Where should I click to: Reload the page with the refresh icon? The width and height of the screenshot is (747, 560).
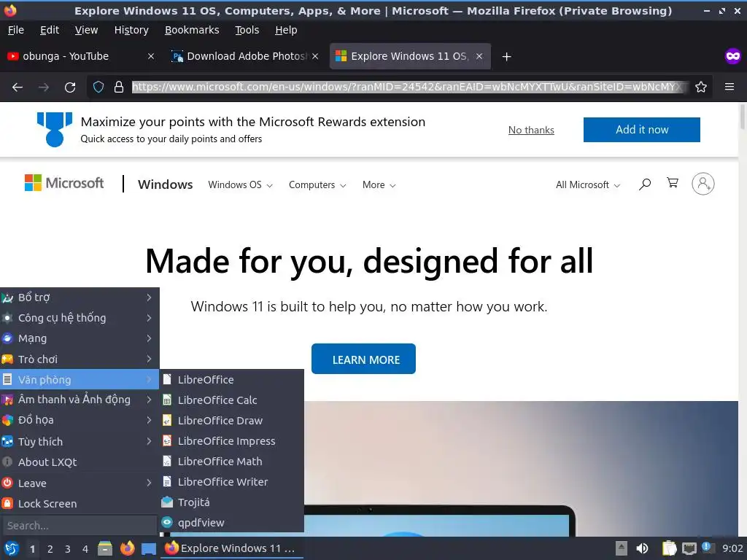tap(70, 87)
